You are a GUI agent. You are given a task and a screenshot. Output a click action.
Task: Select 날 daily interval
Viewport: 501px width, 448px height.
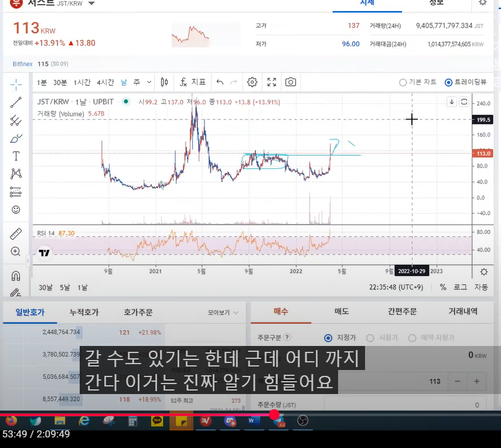pos(124,83)
